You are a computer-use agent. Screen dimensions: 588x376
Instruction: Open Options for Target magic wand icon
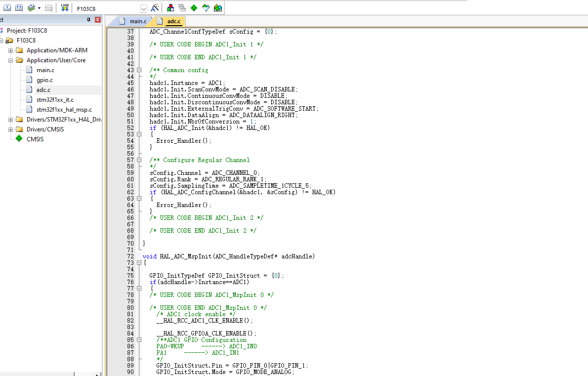(x=155, y=8)
